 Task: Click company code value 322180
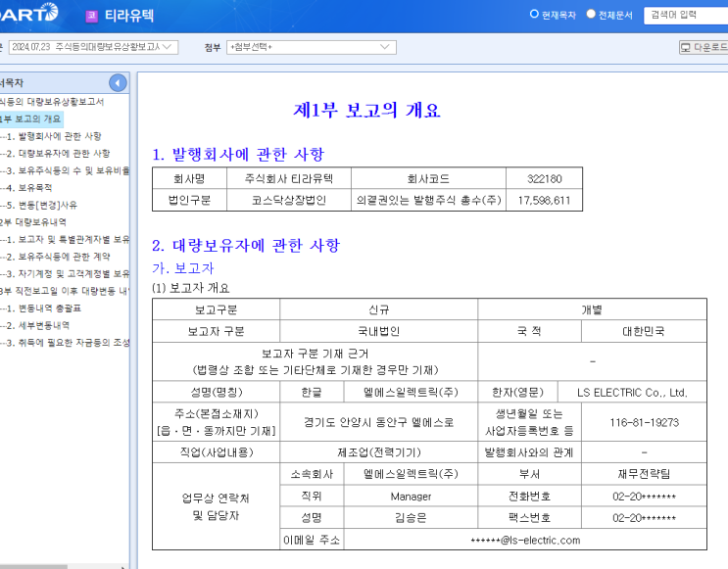coord(544,178)
